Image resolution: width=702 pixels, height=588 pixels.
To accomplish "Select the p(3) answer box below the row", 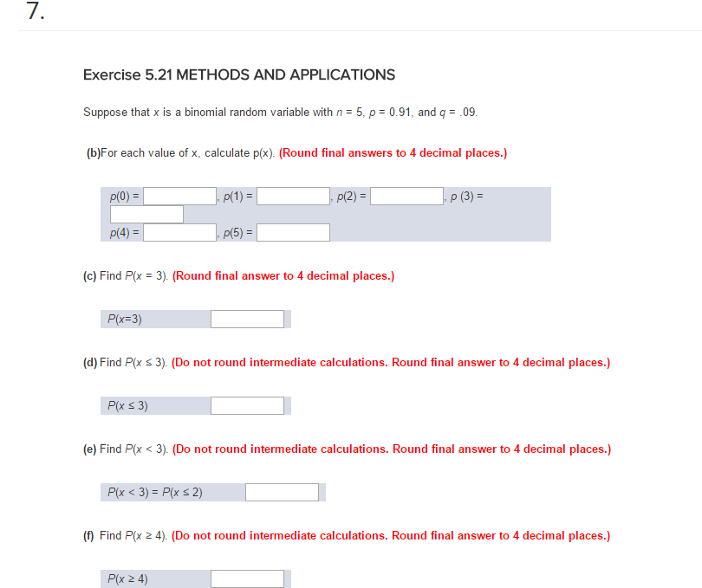I will coord(146,214).
